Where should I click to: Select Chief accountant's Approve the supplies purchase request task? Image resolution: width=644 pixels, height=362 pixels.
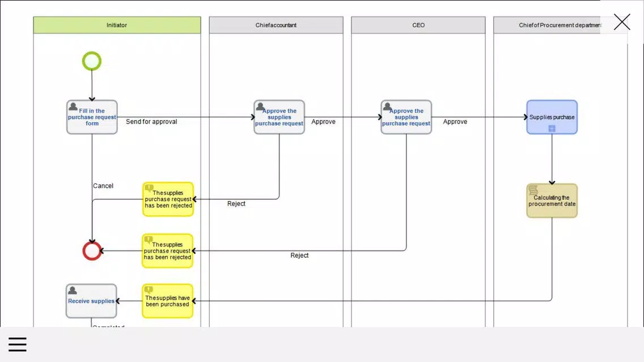pos(279,117)
